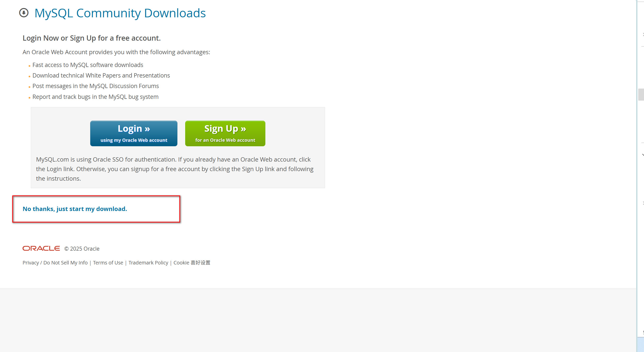Click the Report and track bugs bullet

click(95, 97)
